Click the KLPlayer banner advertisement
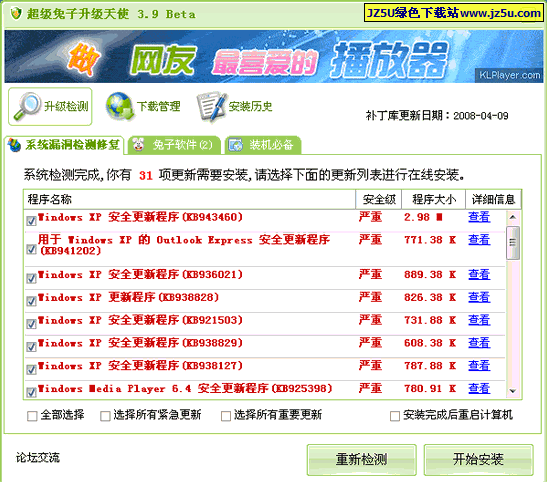Viewport: 547px width, 482px height. pos(274,57)
